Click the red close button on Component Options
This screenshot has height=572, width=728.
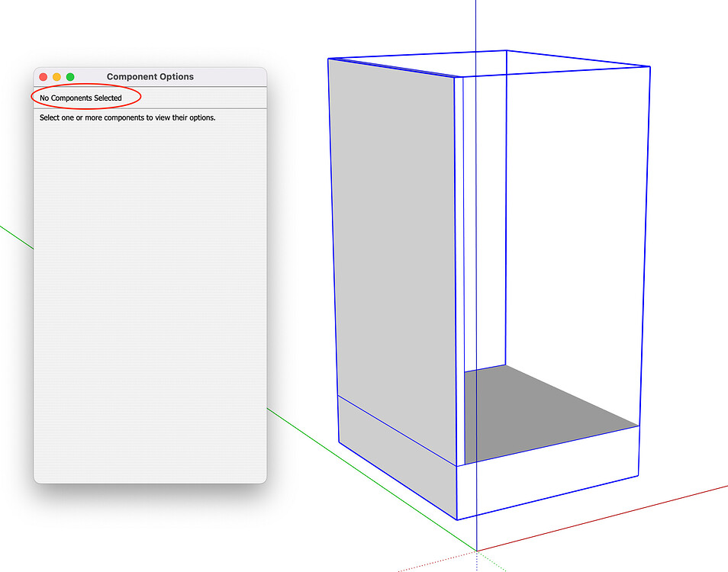pyautogui.click(x=43, y=77)
